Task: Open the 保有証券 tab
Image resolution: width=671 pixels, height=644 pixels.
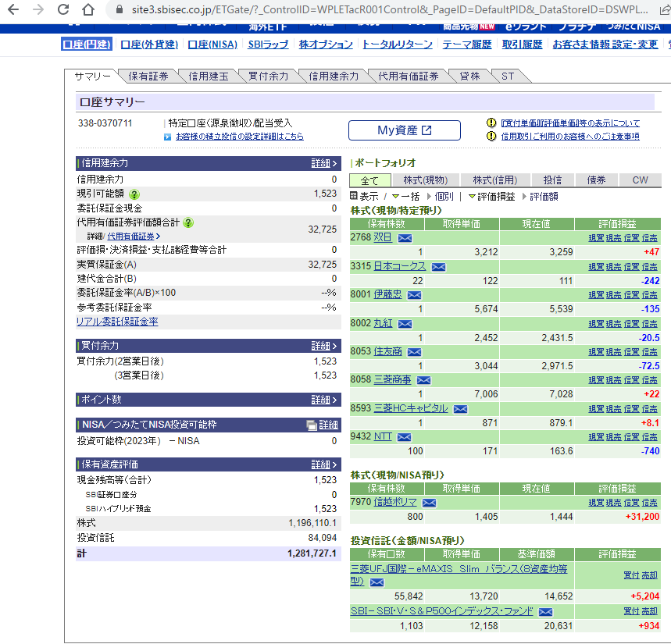Action: 148,76
